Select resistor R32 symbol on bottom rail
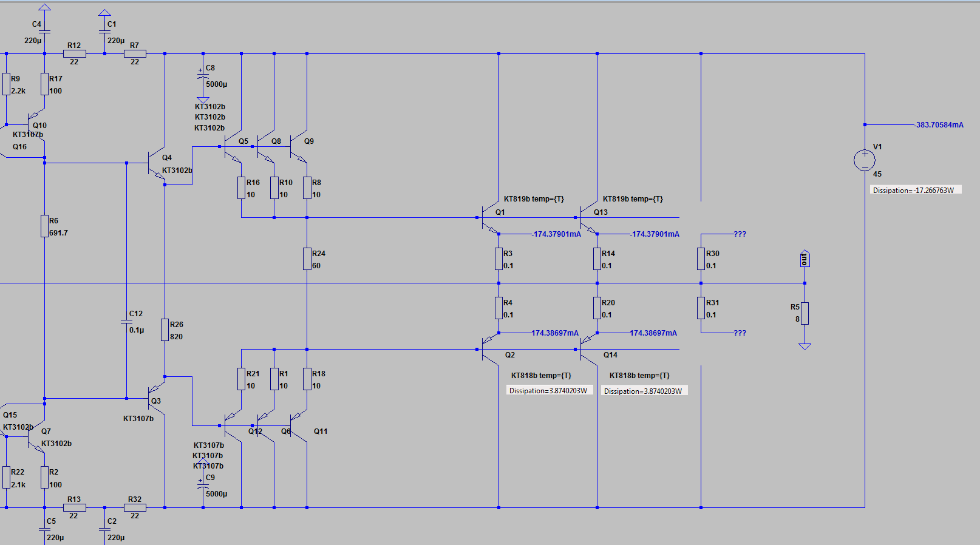This screenshot has height=545, width=980. click(x=134, y=507)
